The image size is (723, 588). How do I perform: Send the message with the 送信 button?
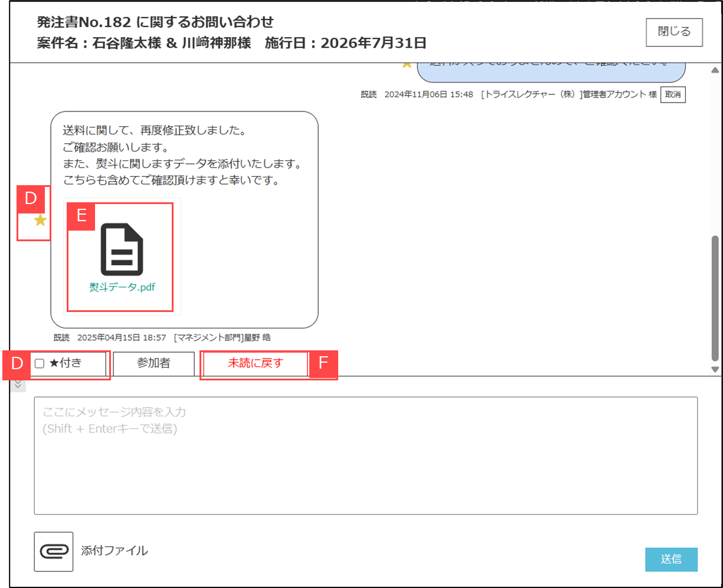click(x=671, y=559)
